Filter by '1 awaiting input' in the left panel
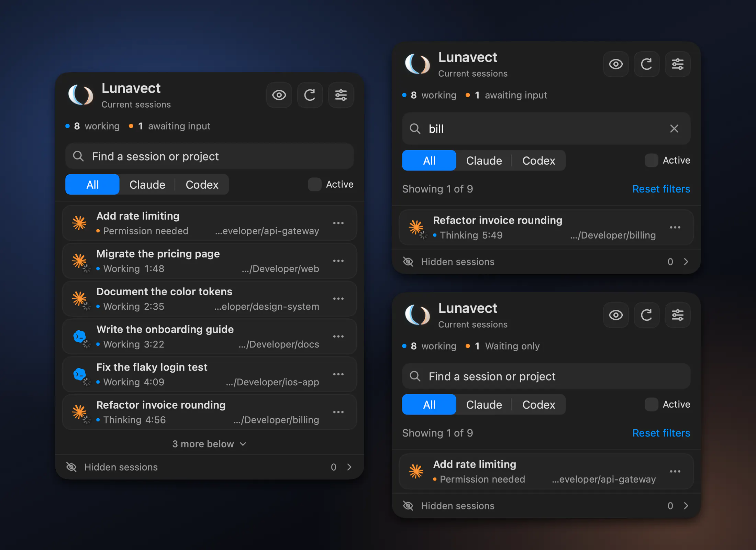This screenshot has width=756, height=550. [x=170, y=126]
